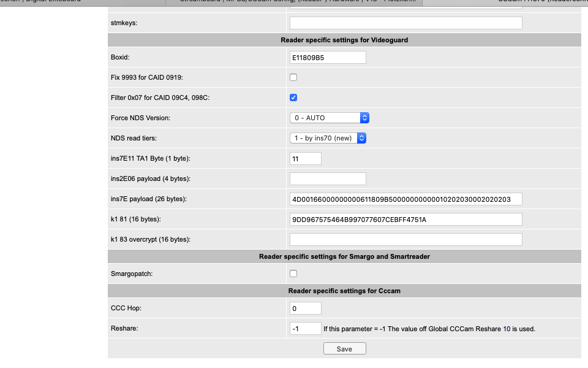Uncheck Filter 0x07 for CAID 09C4, 098C
This screenshot has width=588, height=368.
pyautogui.click(x=293, y=98)
